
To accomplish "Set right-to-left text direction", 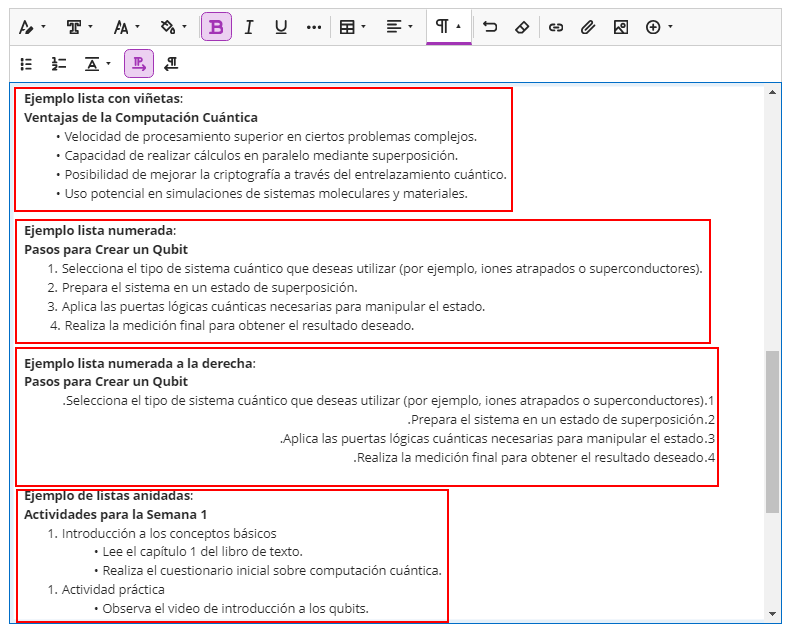I will [x=171, y=64].
